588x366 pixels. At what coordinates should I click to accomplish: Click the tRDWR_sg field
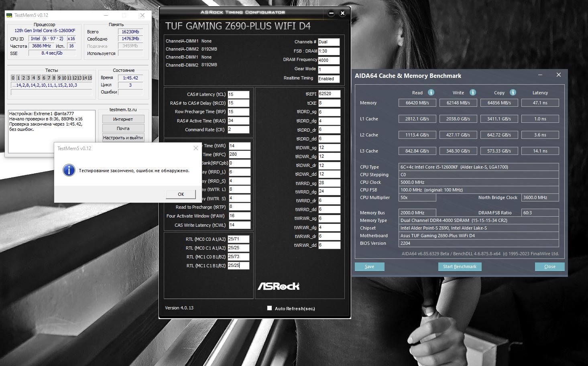(330, 148)
